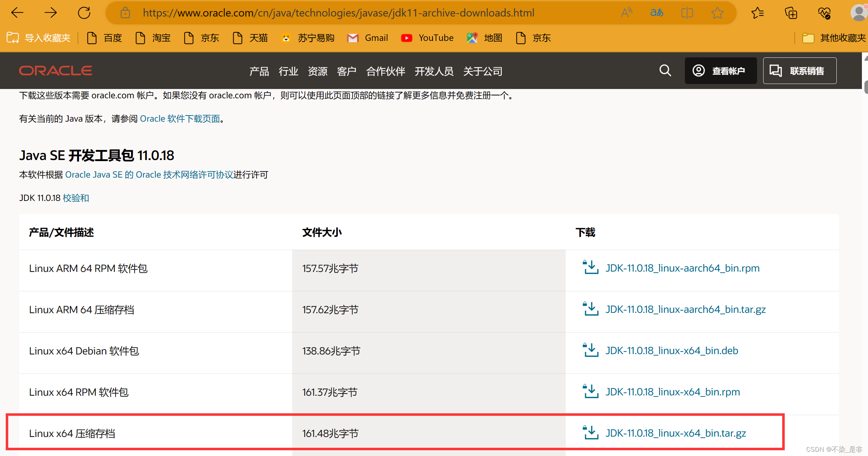Open the 苏宁易购 bookmark
This screenshot has height=456, width=868.
click(307, 38)
